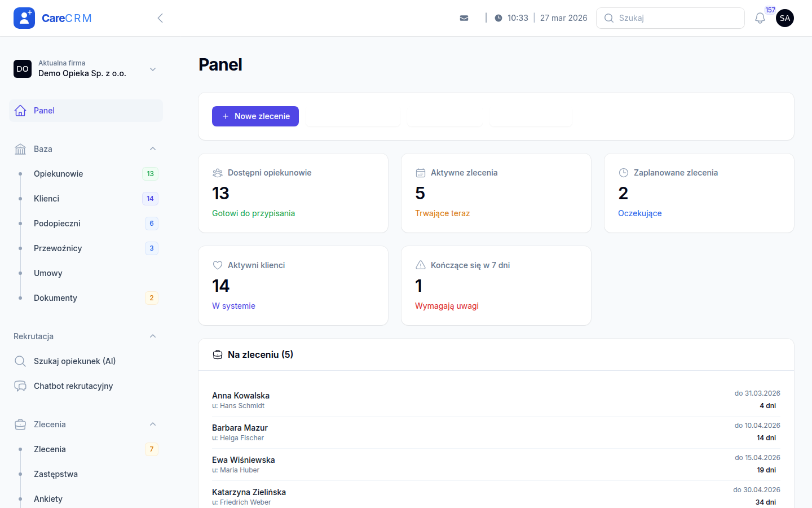Image resolution: width=812 pixels, height=508 pixels.
Task: Click the Chatbot rekrutacyjny chat icon
Action: tap(20, 386)
